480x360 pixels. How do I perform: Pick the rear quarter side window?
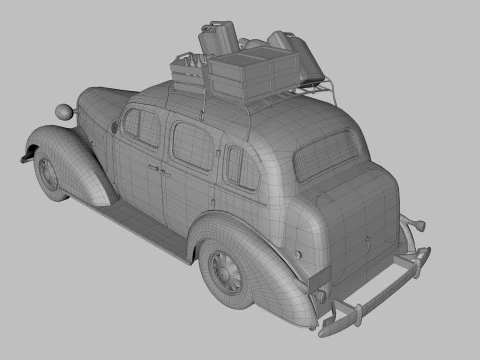pyautogui.click(x=242, y=168)
